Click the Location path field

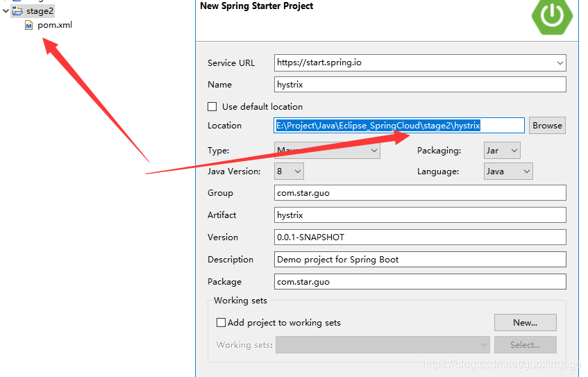[399, 125]
